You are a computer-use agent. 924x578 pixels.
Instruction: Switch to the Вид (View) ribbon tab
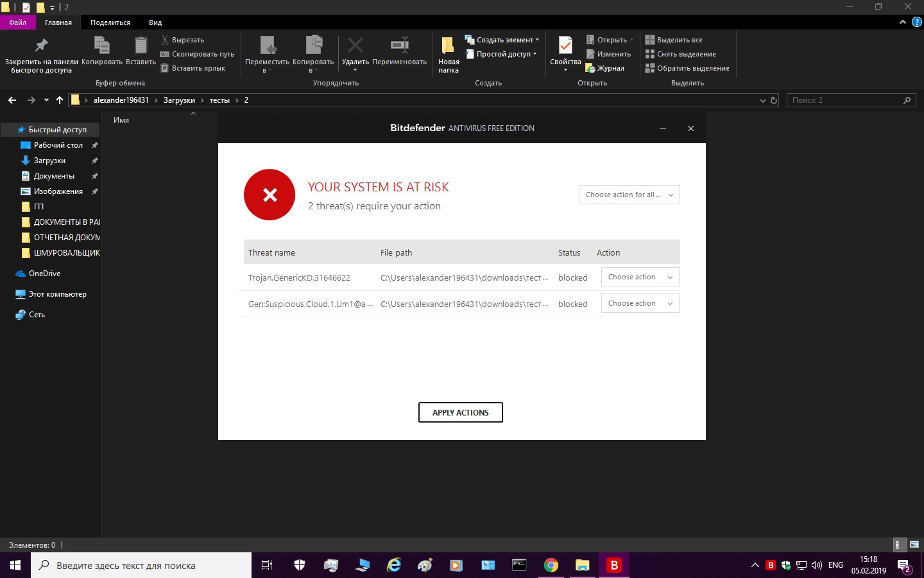(x=155, y=22)
